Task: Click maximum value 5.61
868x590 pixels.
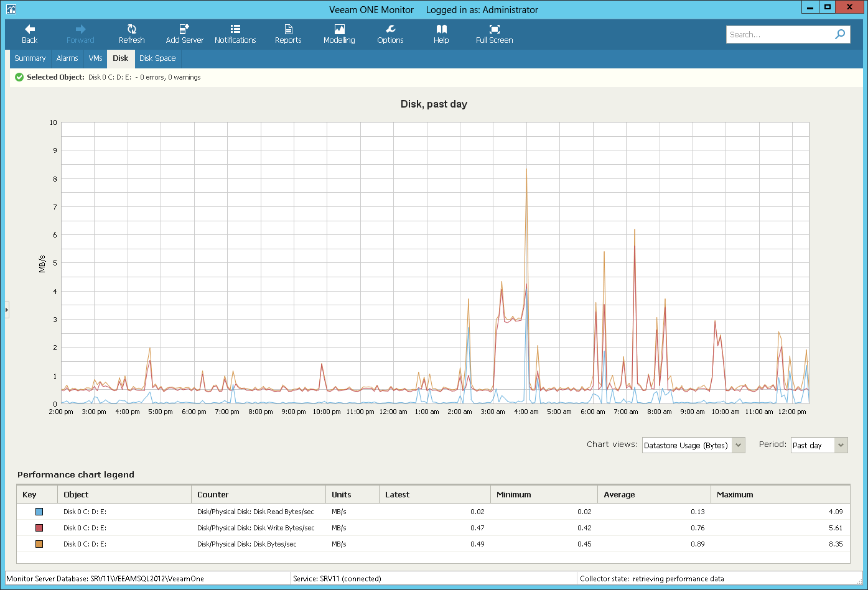Action: pyautogui.click(x=836, y=528)
